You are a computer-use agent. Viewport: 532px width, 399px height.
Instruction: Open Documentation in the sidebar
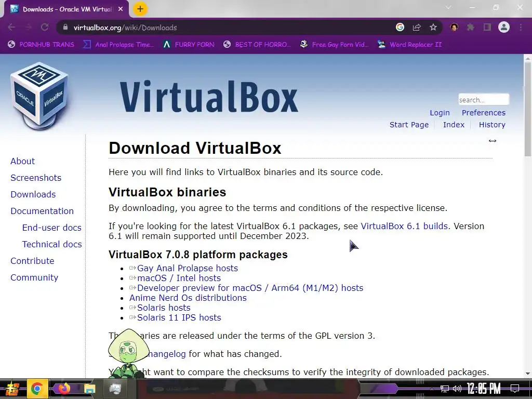coord(42,211)
